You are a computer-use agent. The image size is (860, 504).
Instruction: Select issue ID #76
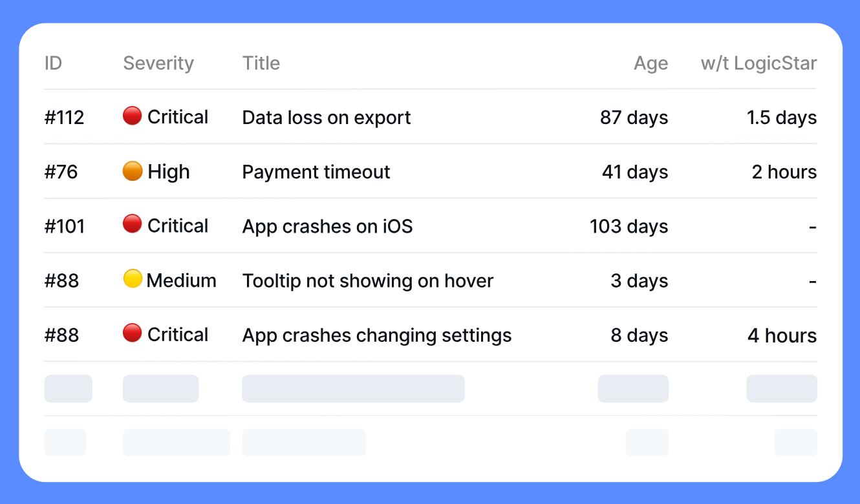(61, 172)
